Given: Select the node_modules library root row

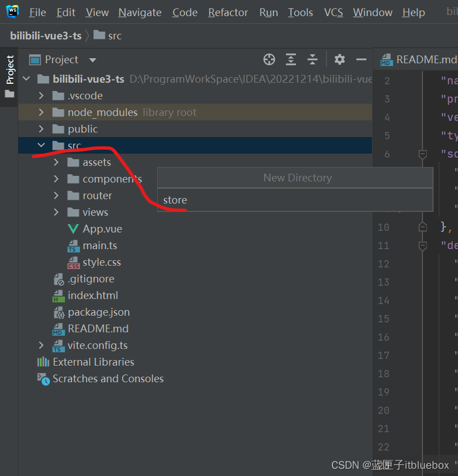Looking at the screenshot, I should click(195, 112).
